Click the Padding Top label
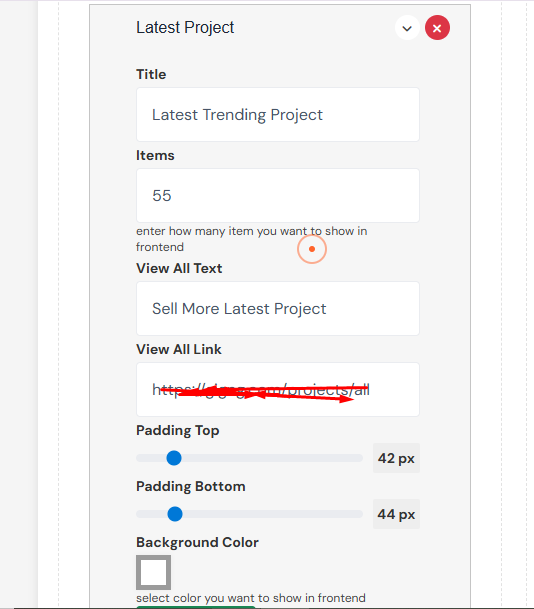The width and height of the screenshot is (534, 609). 177,430
